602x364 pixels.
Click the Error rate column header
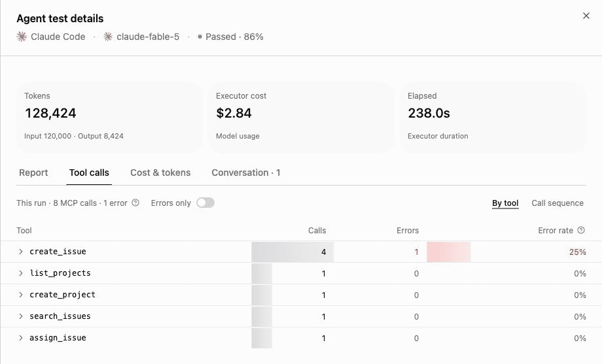556,231
